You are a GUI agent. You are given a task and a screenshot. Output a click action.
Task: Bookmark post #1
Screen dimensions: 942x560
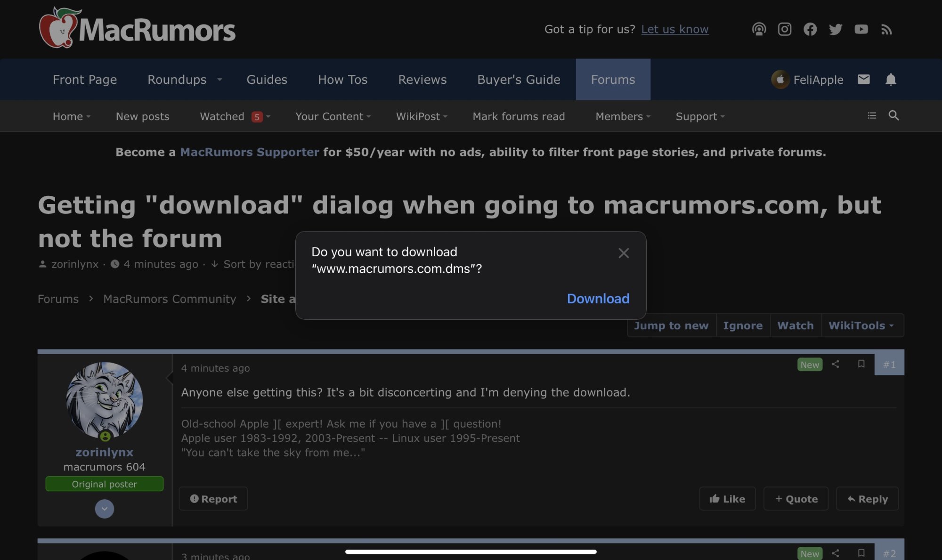click(861, 364)
